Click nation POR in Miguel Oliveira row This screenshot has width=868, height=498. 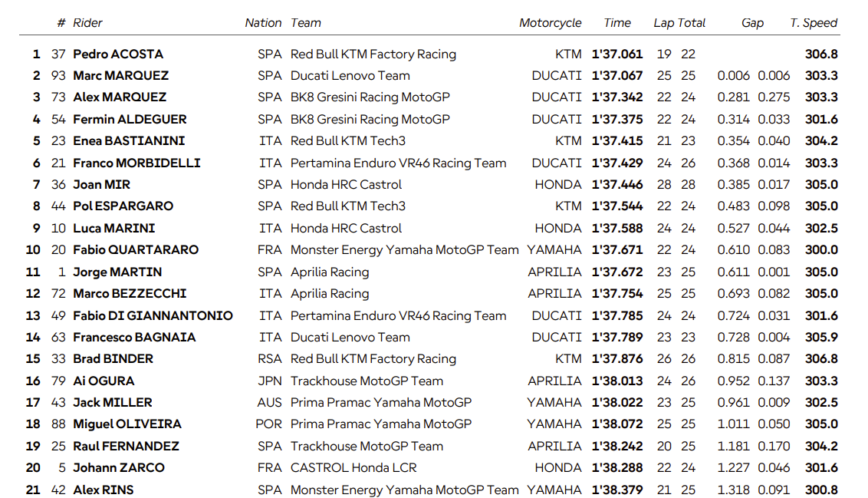268,424
